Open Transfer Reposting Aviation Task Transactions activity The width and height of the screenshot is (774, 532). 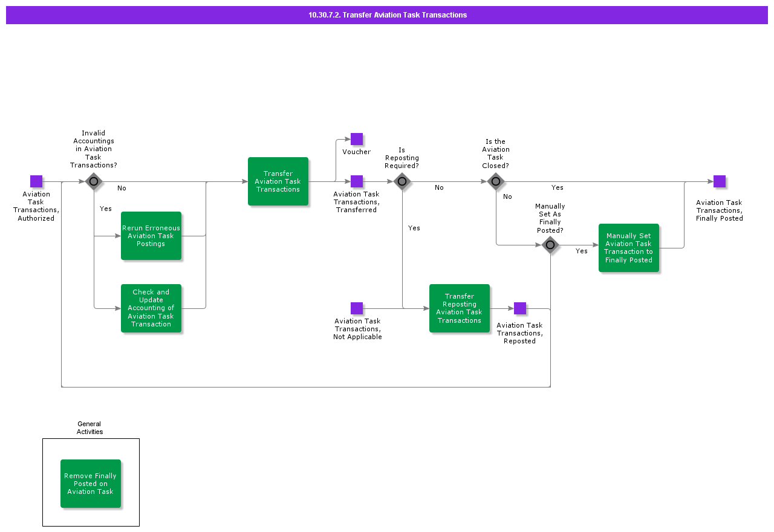pyautogui.click(x=460, y=308)
